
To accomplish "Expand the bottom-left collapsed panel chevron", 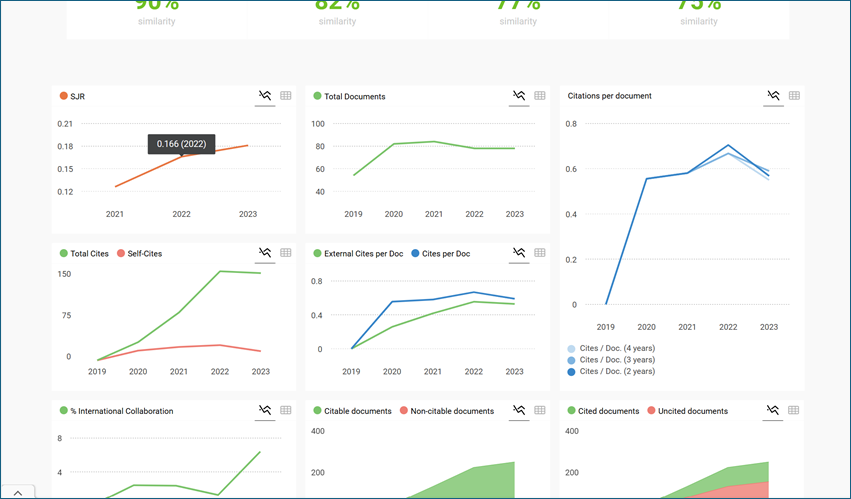I will pyautogui.click(x=18, y=492).
